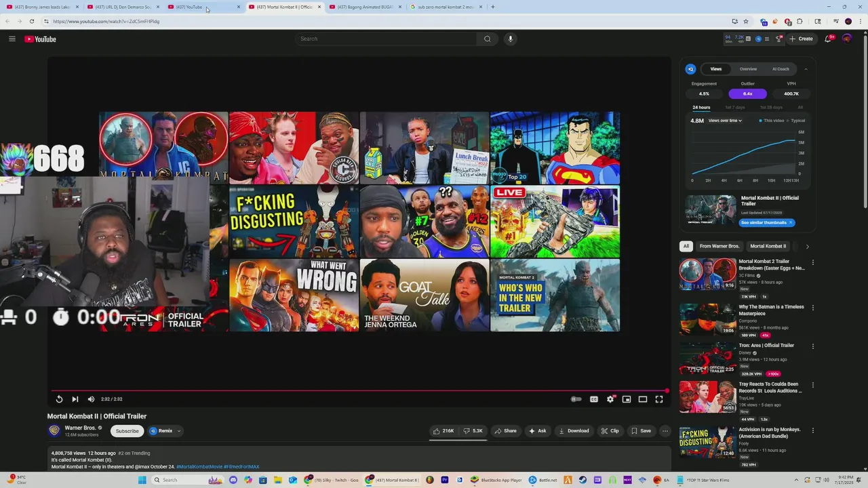Select the Mortal Kombat II filter chip
The image size is (868, 488).
pos(768,246)
